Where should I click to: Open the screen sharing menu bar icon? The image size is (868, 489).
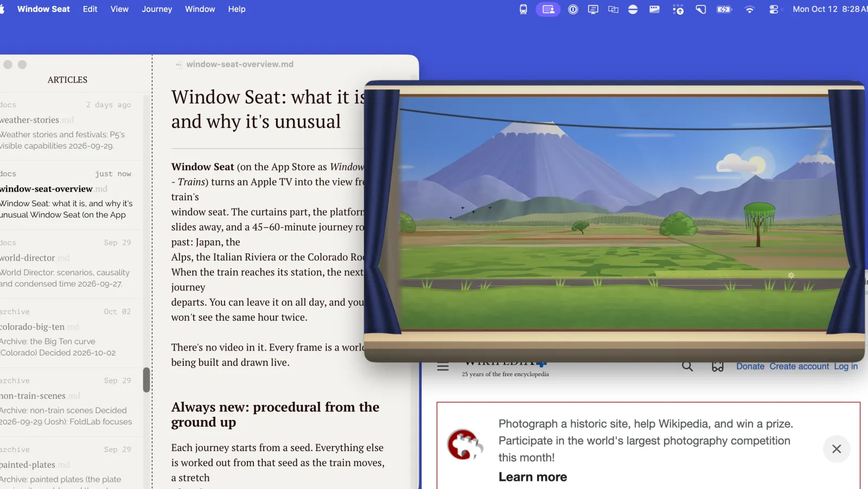548,9
